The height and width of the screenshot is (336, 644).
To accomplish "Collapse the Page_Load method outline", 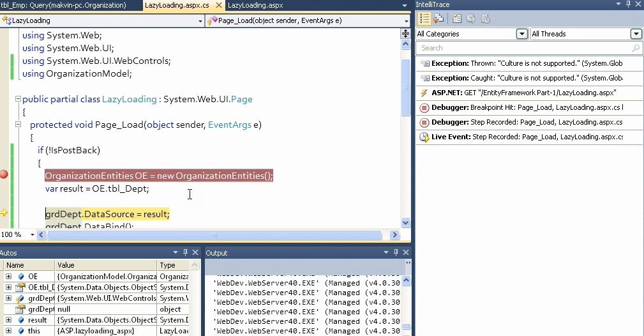I will coord(17,125).
